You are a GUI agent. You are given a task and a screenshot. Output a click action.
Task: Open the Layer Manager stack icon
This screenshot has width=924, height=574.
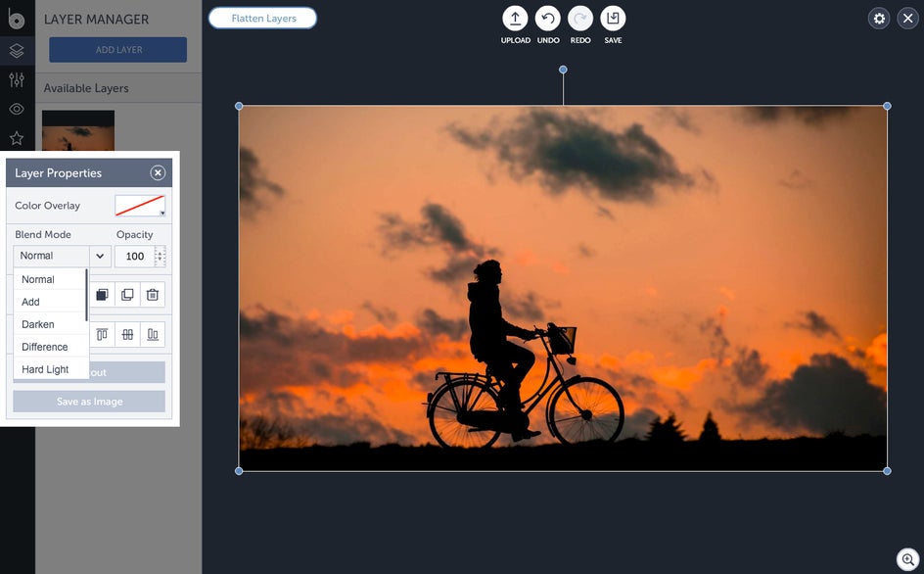17,51
